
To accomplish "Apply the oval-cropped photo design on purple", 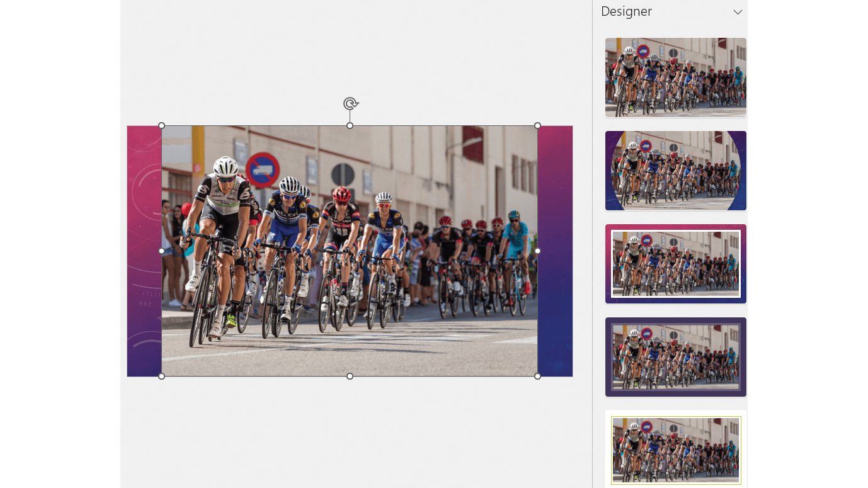I will click(x=676, y=171).
